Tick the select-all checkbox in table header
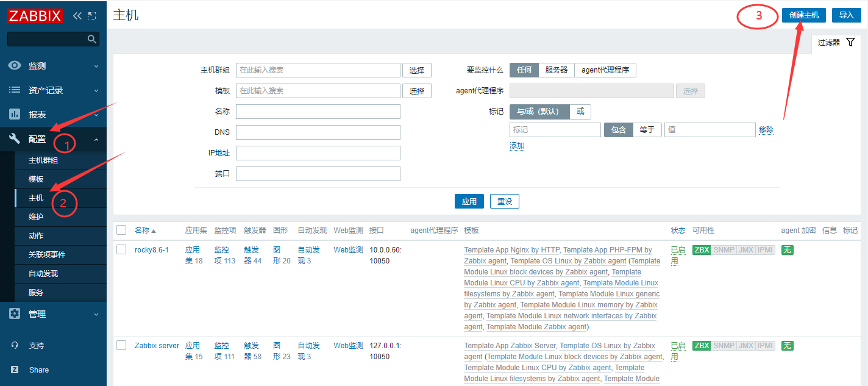 coord(121,230)
